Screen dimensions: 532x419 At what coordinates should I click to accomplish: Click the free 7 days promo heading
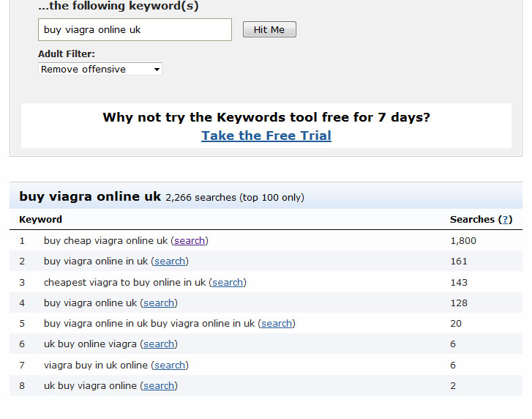point(266,117)
